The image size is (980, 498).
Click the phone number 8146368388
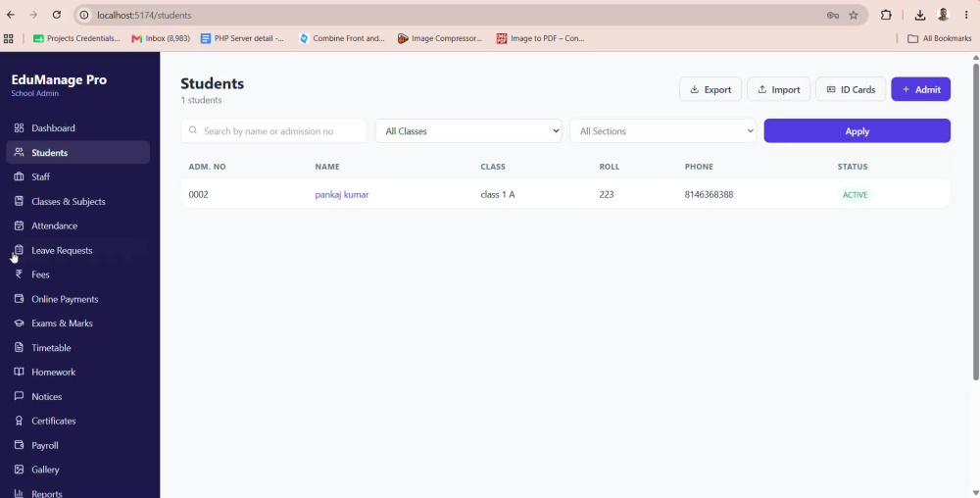click(x=709, y=194)
